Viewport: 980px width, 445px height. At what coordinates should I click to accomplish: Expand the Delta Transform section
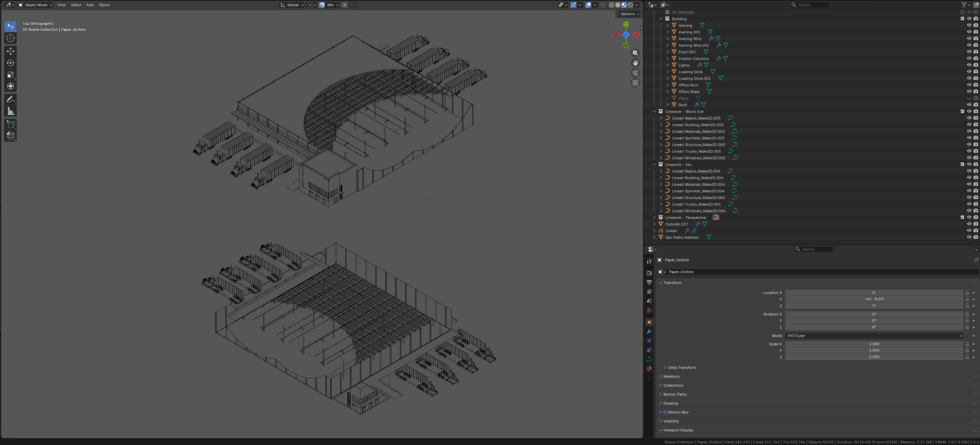[681, 367]
